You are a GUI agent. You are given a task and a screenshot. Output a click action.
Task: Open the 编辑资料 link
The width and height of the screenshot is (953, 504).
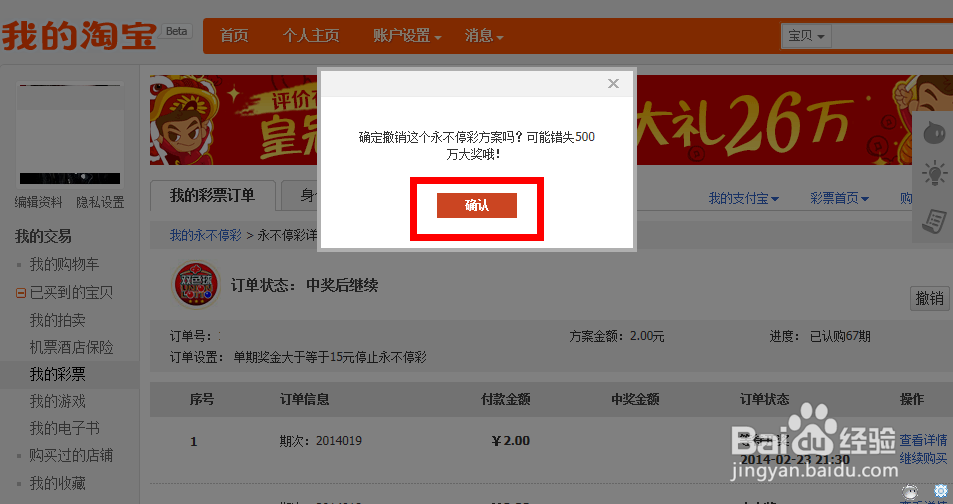click(38, 202)
